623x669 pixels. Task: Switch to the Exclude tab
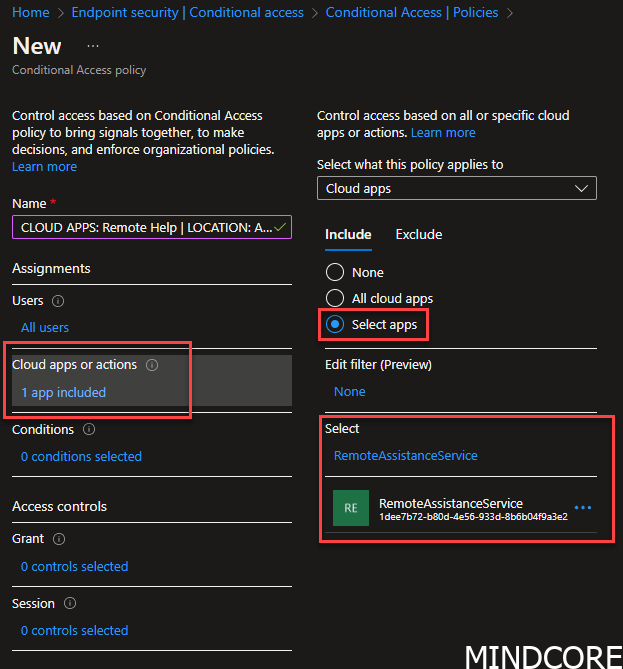tap(419, 234)
